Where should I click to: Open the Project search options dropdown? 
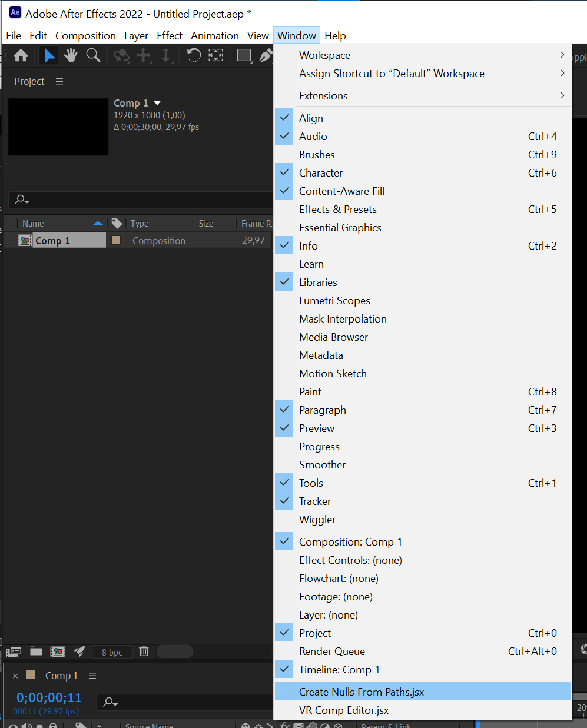click(x=22, y=200)
